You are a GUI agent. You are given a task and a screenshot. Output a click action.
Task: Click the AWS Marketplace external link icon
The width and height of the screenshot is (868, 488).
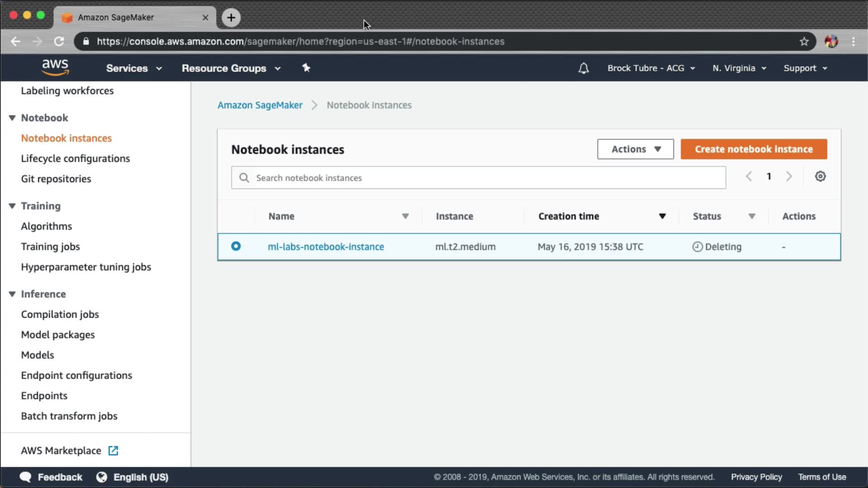[113, 450]
